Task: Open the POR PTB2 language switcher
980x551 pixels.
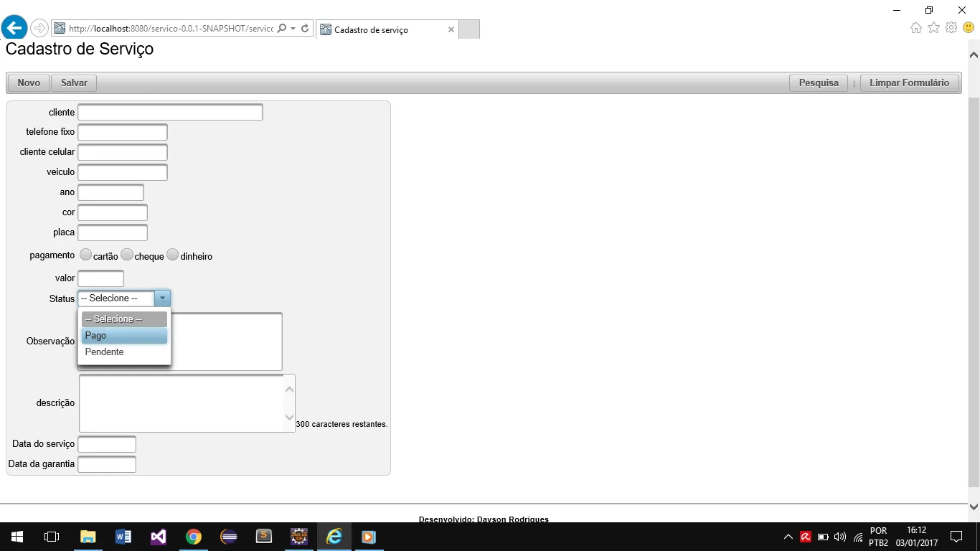Action: click(x=879, y=537)
